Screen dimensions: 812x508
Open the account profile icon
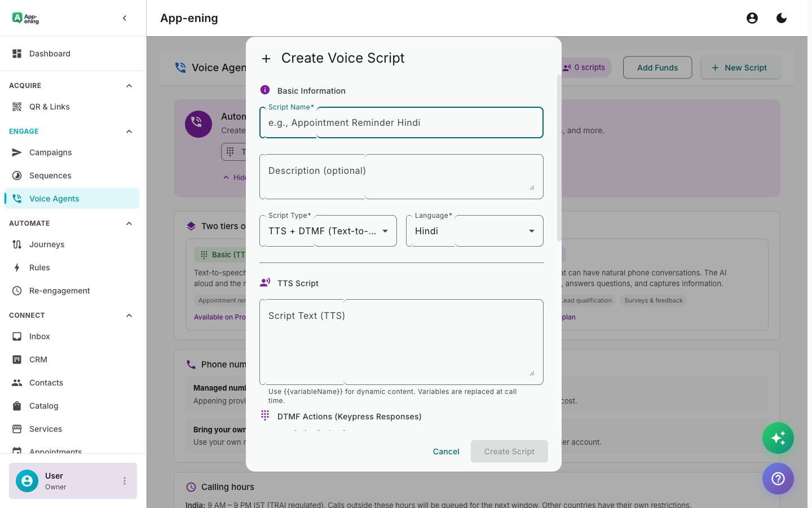coord(752,17)
